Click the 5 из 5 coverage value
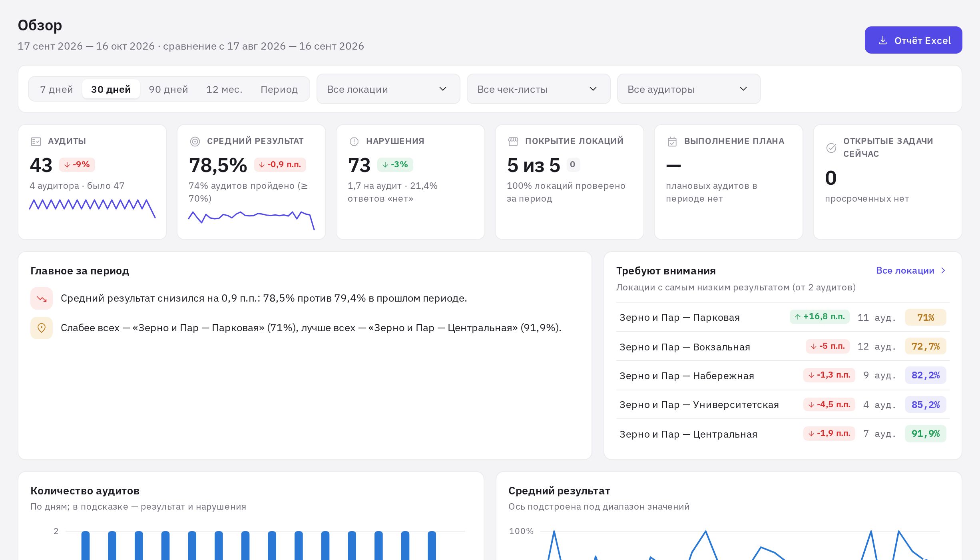 click(x=534, y=165)
